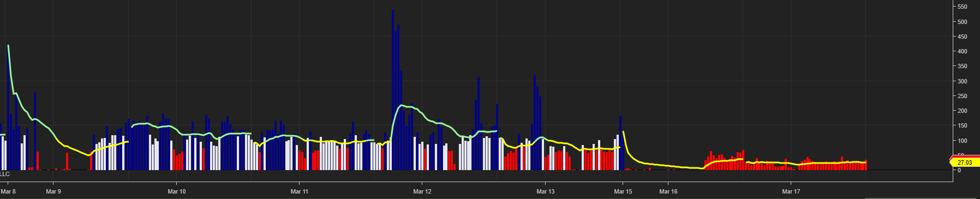Click the Mar 16 date marker
The height and width of the screenshot is (199, 980).
click(668, 191)
